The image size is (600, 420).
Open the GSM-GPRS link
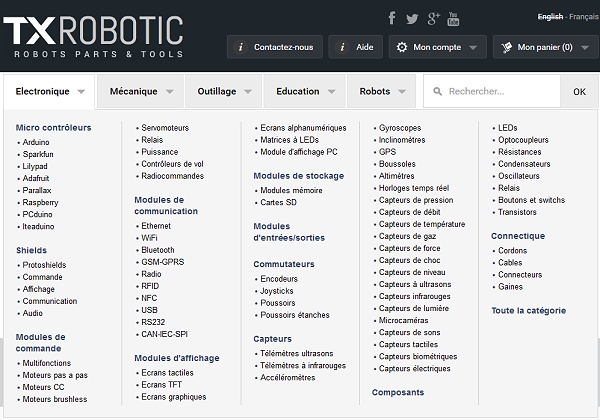pos(163,262)
